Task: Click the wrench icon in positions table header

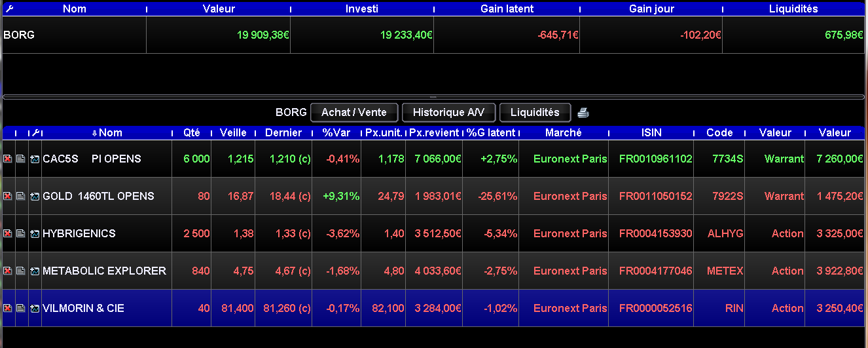Action: [x=35, y=132]
